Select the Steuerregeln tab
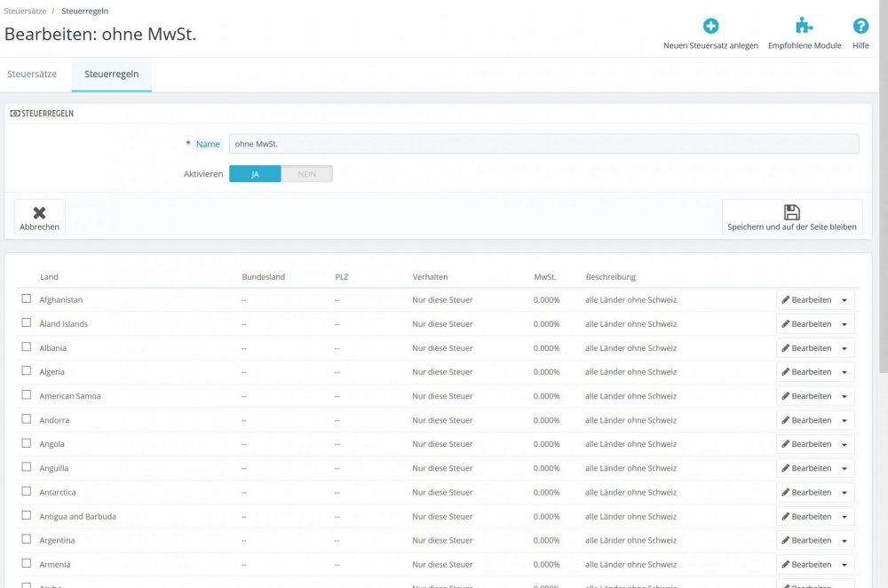888x588 pixels. [111, 74]
